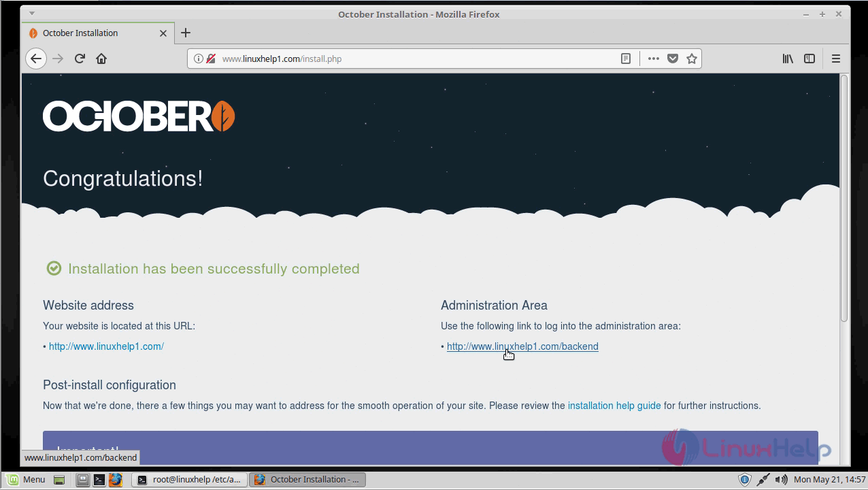Open a new tab with plus button
This screenshot has height=490, width=868.
(186, 33)
